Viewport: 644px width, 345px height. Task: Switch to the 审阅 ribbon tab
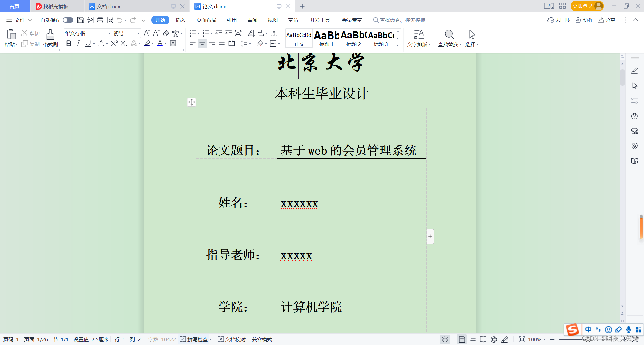pos(252,20)
